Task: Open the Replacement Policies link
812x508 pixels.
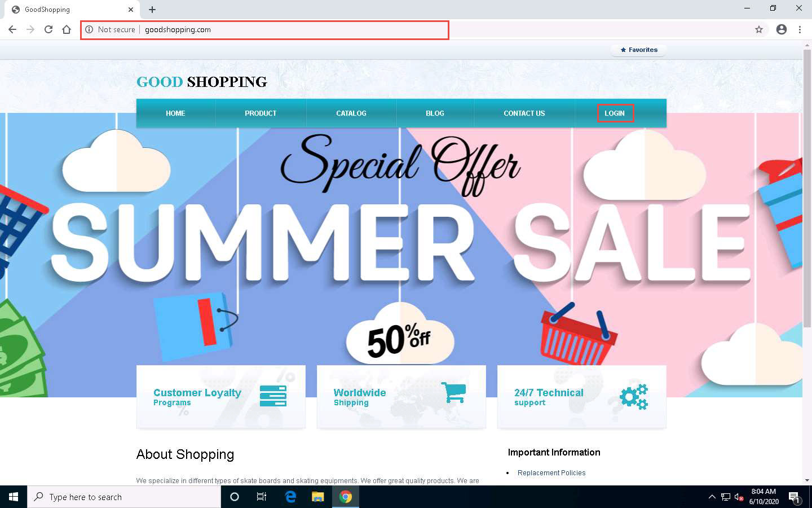Action: (x=551, y=473)
